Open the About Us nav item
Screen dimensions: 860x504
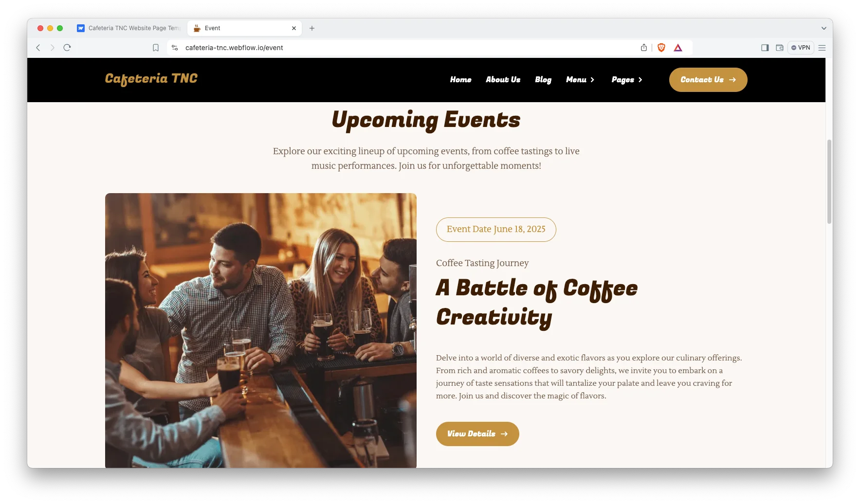pos(503,80)
